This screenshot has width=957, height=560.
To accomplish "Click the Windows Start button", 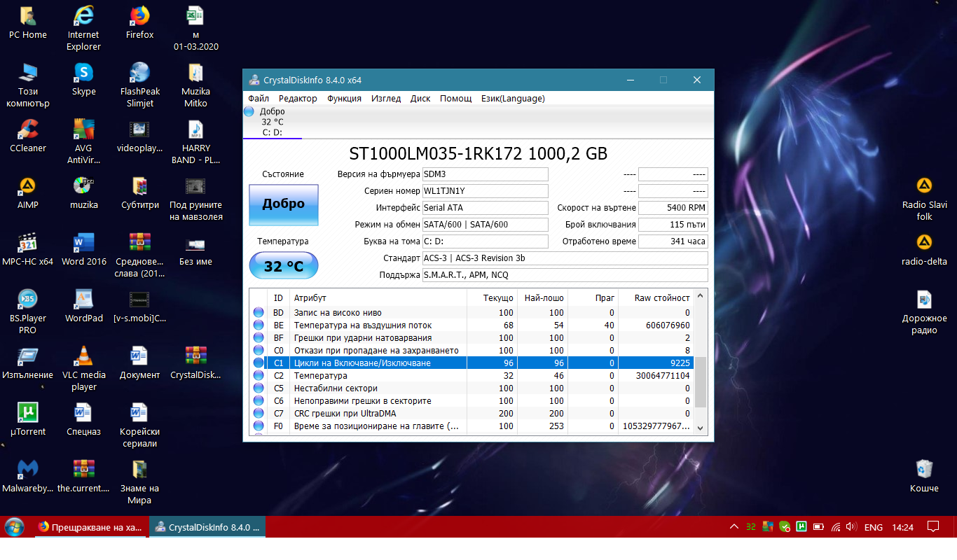I will pos(15,527).
